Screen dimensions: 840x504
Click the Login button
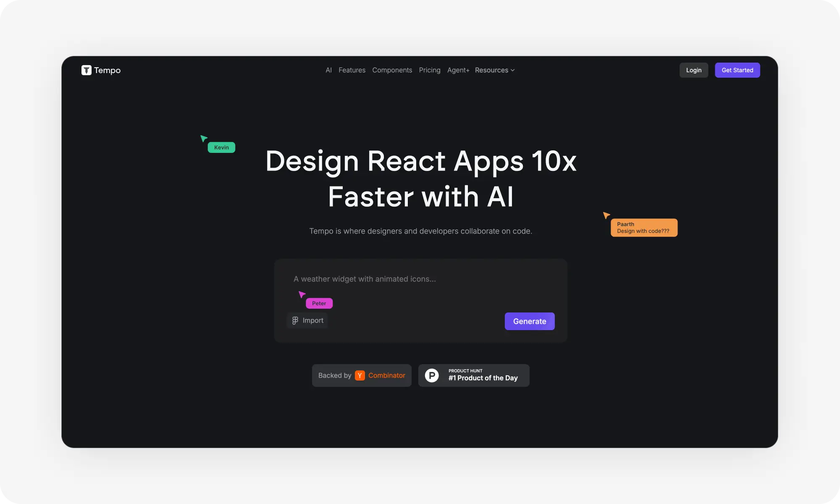[693, 70]
